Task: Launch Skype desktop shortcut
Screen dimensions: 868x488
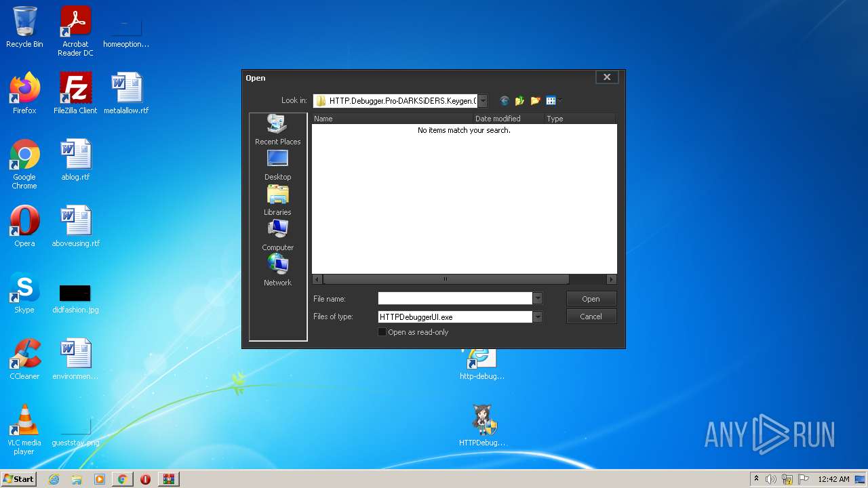Action: [x=24, y=293]
